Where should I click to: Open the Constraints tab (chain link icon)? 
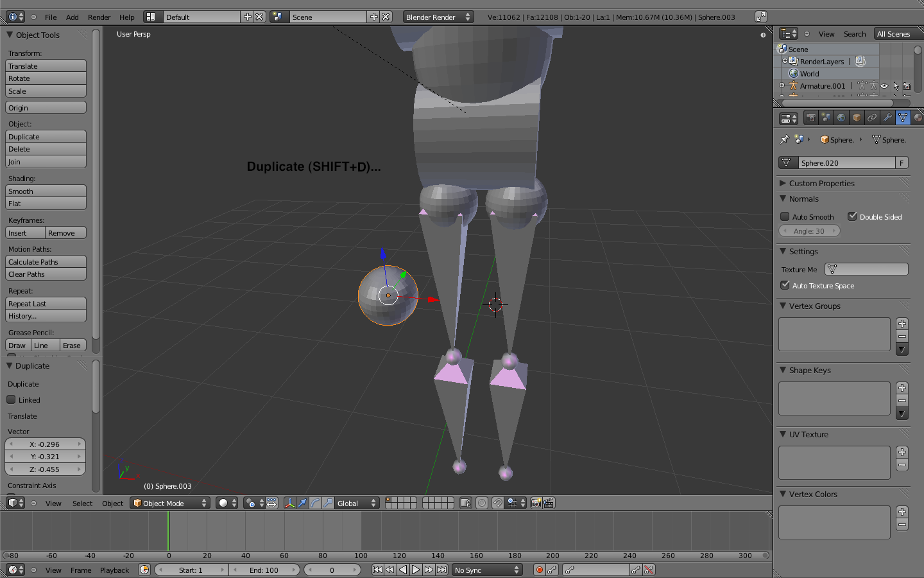[873, 118]
